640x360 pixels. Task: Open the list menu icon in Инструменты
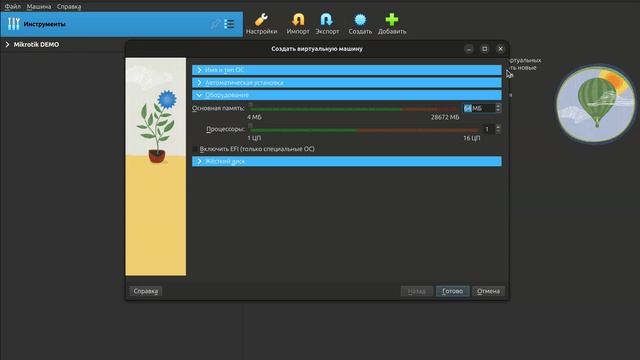(229, 24)
